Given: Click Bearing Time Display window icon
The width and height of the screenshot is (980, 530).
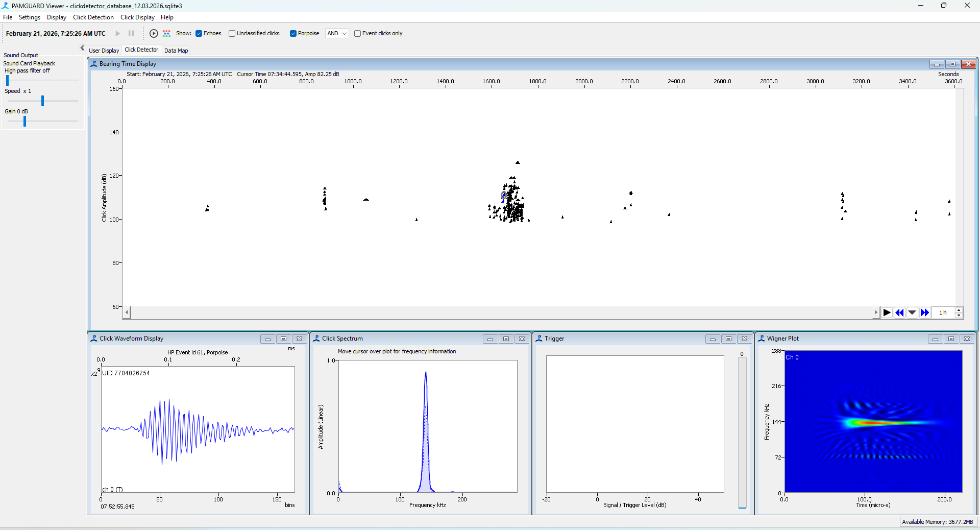Looking at the screenshot, I should (94, 64).
